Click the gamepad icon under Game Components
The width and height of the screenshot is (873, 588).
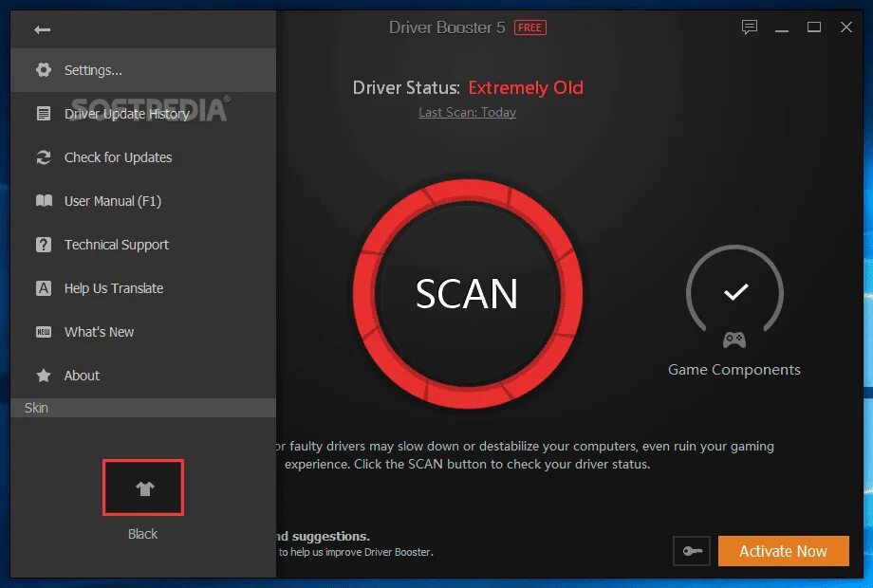(734, 340)
